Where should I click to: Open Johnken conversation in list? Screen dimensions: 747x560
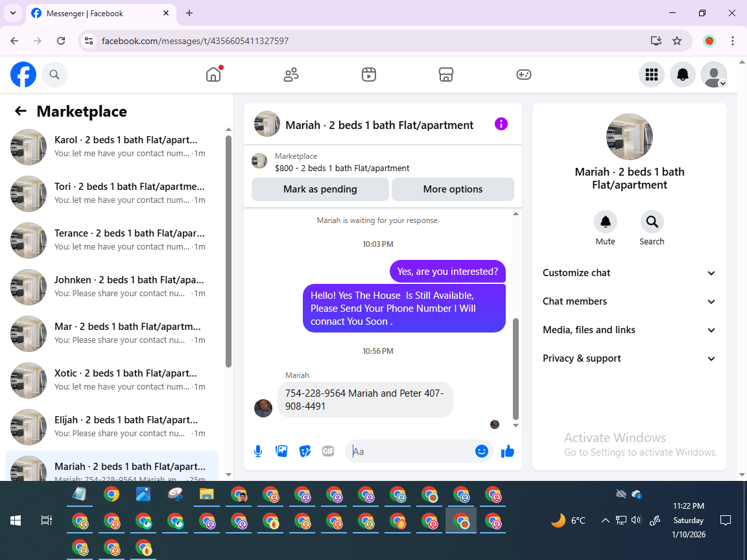point(112,286)
